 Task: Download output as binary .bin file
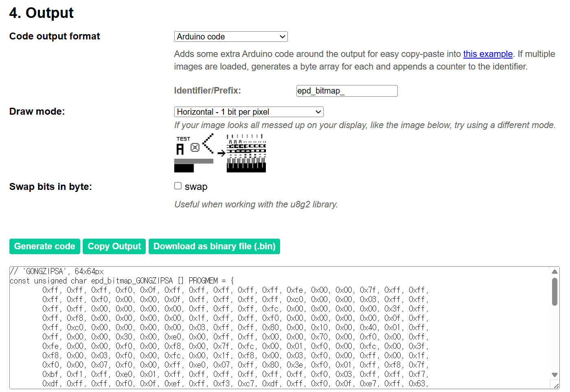tap(214, 246)
